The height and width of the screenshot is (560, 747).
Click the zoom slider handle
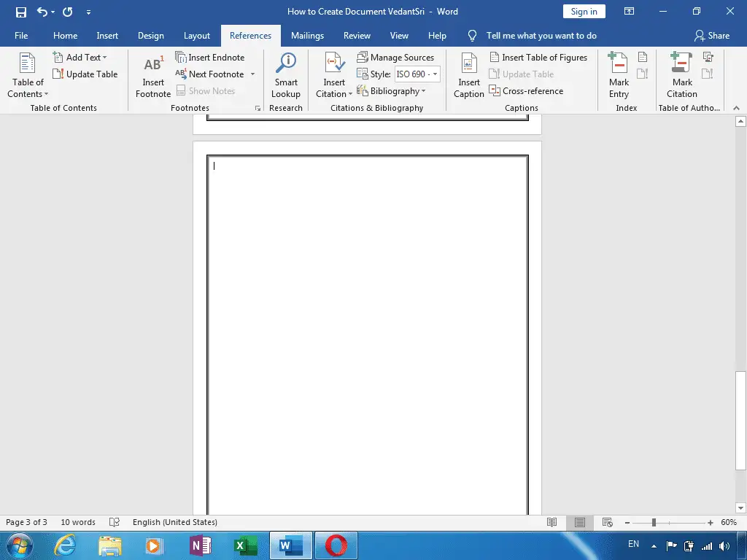(654, 522)
